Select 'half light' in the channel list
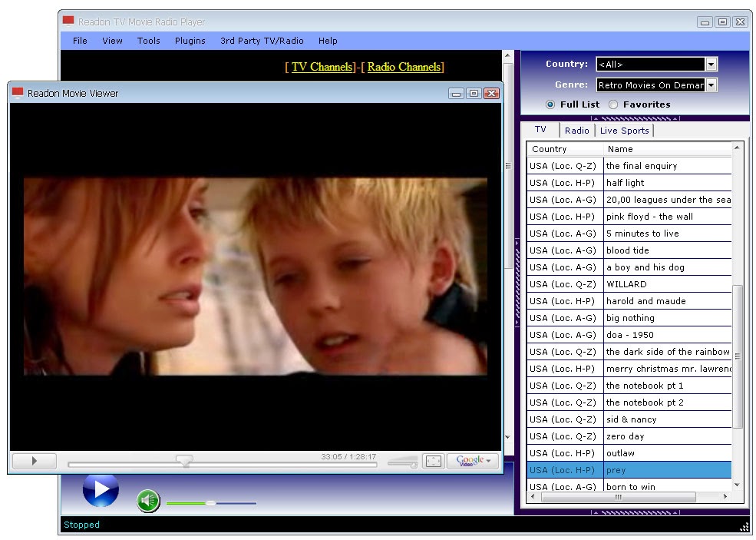Image resolution: width=756 pixels, height=540 pixels. (x=629, y=183)
